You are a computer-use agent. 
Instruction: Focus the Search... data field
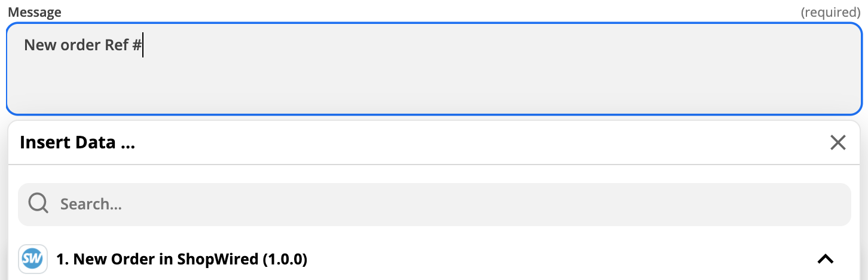point(434,205)
